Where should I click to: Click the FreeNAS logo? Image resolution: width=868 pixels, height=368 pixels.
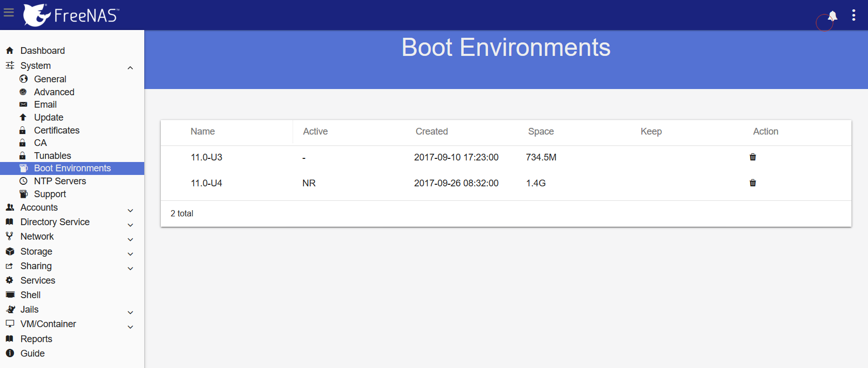pos(71,15)
